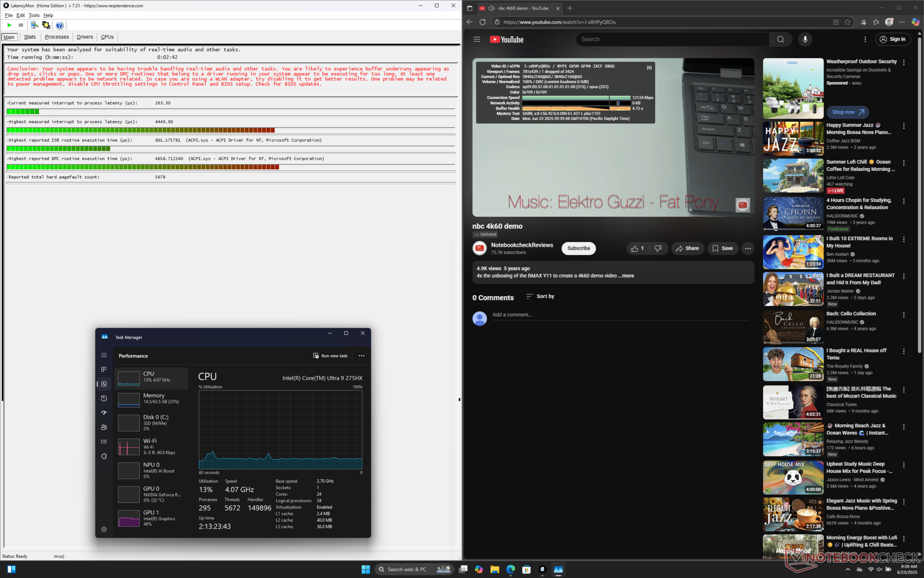Click YouTube voice search microphone icon
Viewport: 924px width, 578px height.
pos(805,39)
